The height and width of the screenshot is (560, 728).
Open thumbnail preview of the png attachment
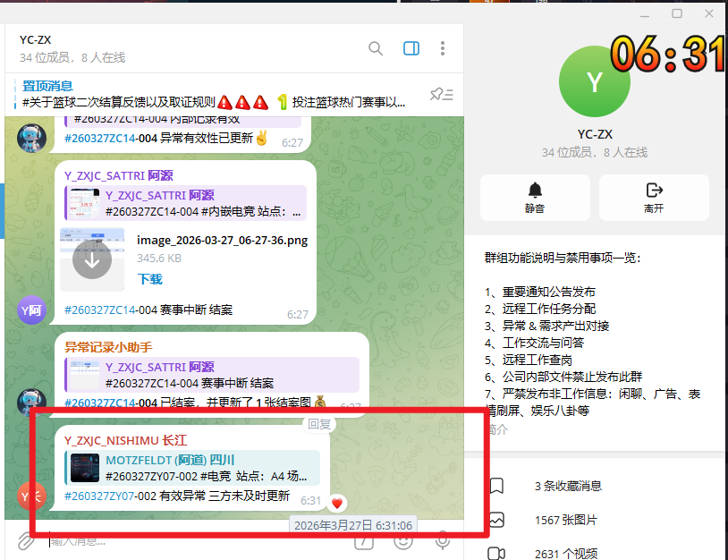click(92, 259)
